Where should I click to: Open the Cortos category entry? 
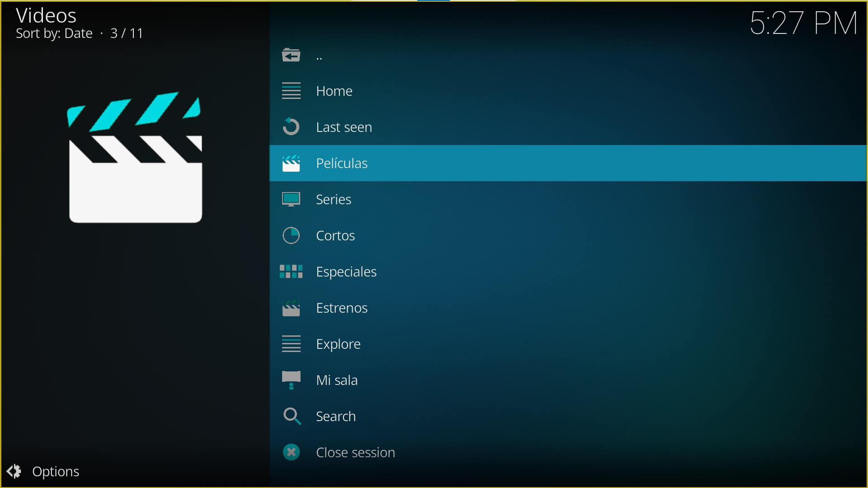coord(335,235)
